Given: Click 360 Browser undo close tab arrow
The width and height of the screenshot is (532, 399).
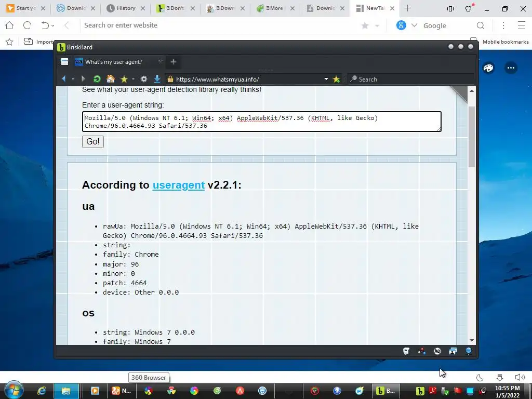Looking at the screenshot, I should point(45,25).
